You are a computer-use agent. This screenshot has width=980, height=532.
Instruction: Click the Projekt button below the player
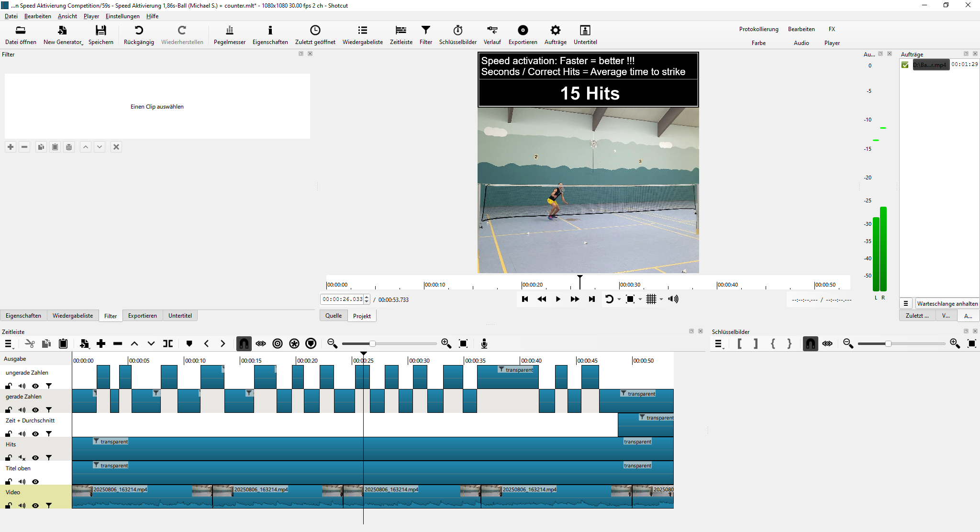(362, 316)
